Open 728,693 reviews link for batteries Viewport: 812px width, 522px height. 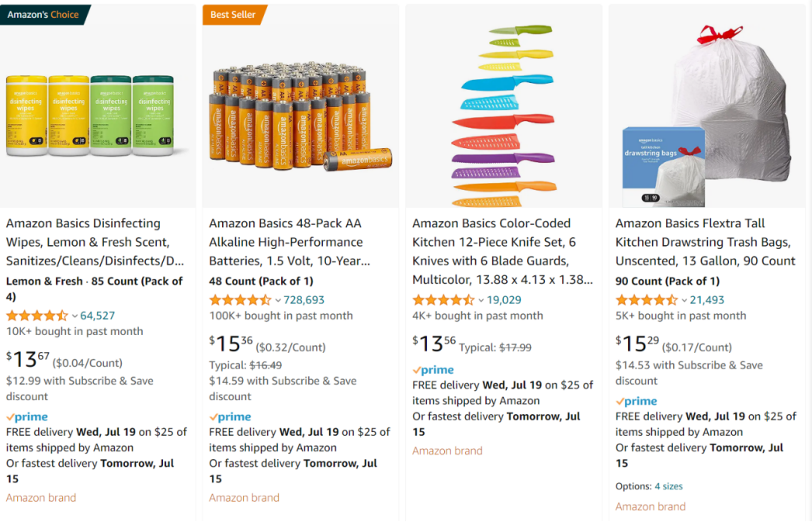click(x=304, y=300)
